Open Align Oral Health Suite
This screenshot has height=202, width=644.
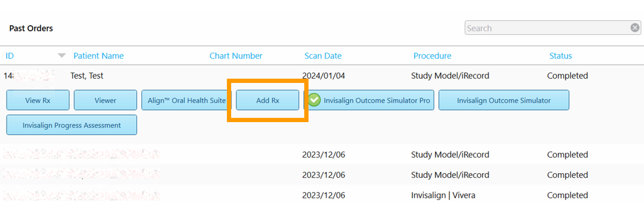186,100
